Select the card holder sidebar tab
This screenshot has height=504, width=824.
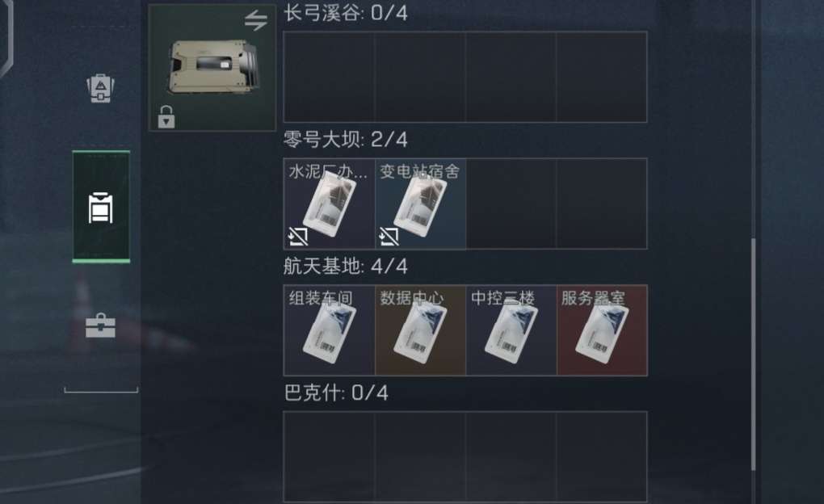pyautogui.click(x=101, y=207)
